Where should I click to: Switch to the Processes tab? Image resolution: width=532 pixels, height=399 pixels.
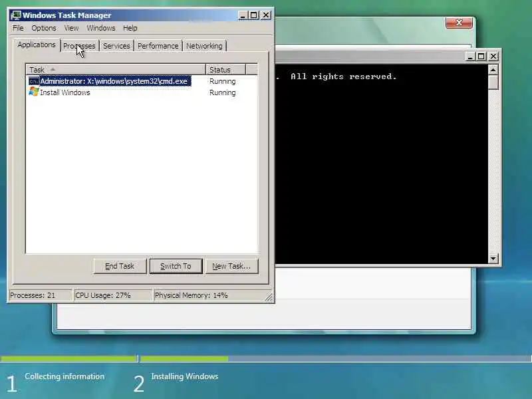pos(79,46)
